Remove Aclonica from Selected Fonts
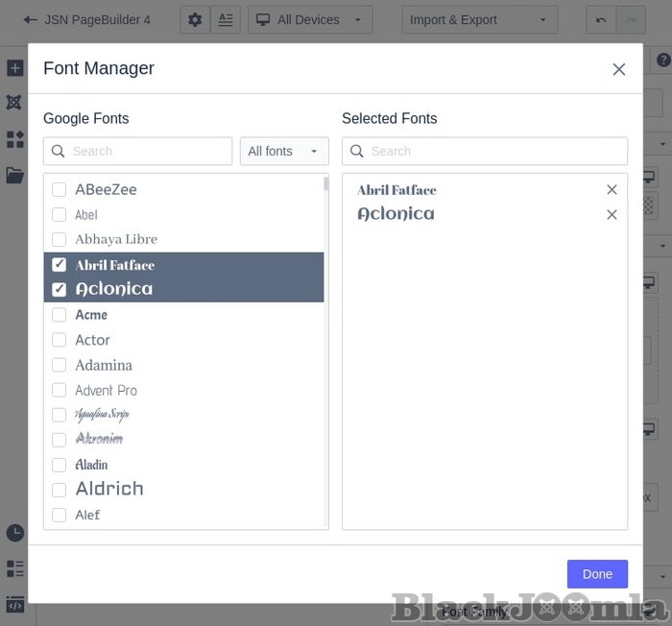 [612, 215]
